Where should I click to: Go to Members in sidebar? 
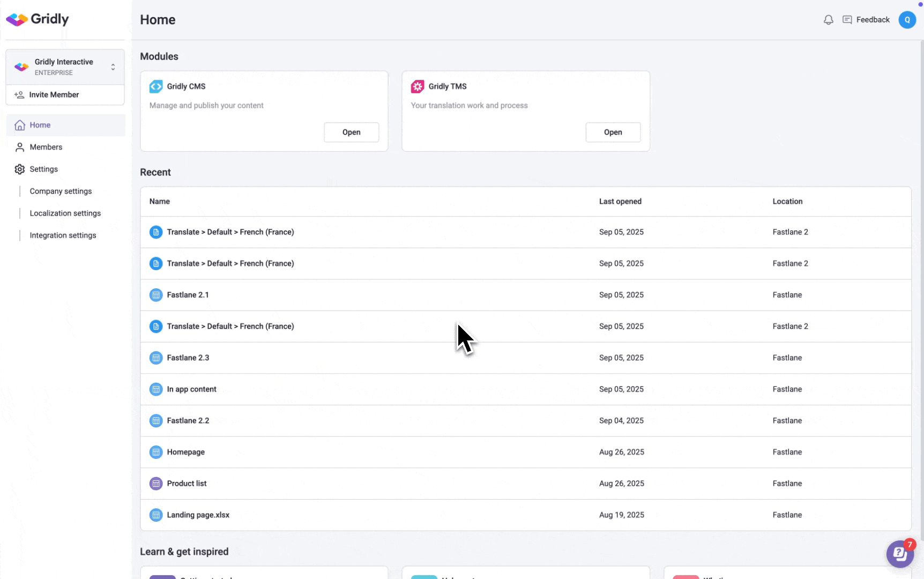66,147
